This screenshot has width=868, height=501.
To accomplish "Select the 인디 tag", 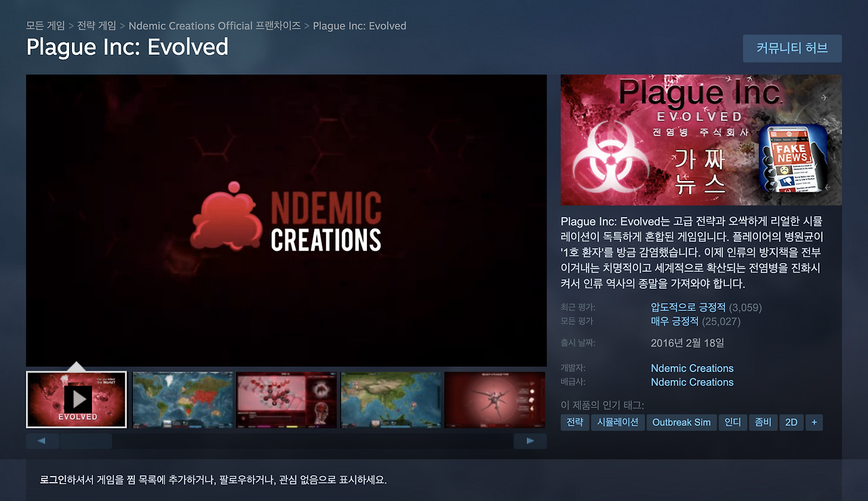I will (733, 422).
